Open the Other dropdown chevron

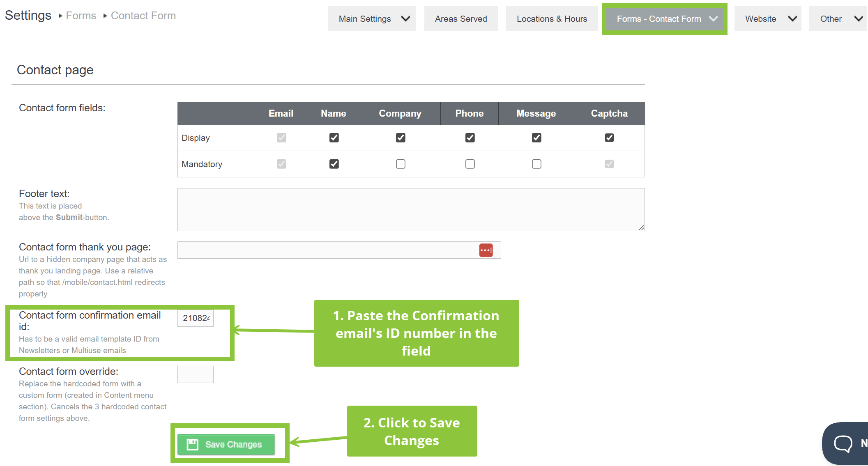858,19
